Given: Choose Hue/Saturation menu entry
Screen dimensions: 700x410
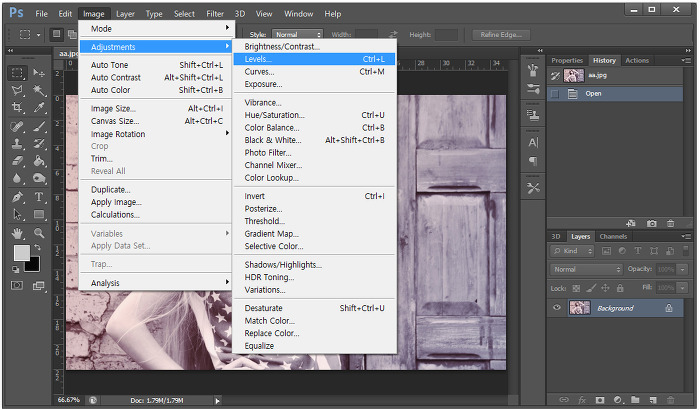Looking at the screenshot, I should (x=314, y=115).
